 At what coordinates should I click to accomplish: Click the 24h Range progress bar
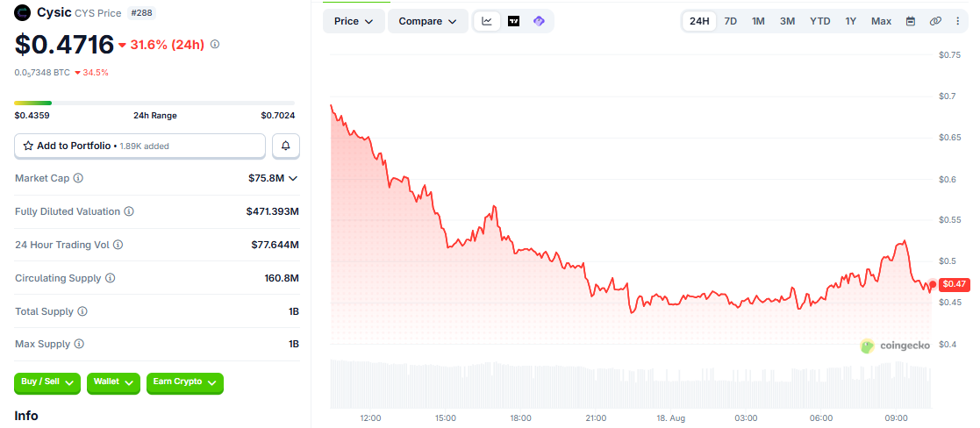154,103
